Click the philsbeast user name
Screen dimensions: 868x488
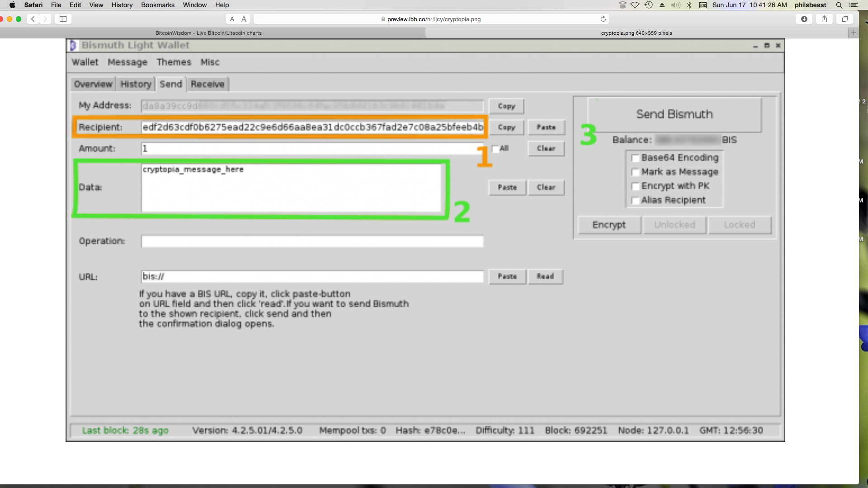tap(810, 5)
